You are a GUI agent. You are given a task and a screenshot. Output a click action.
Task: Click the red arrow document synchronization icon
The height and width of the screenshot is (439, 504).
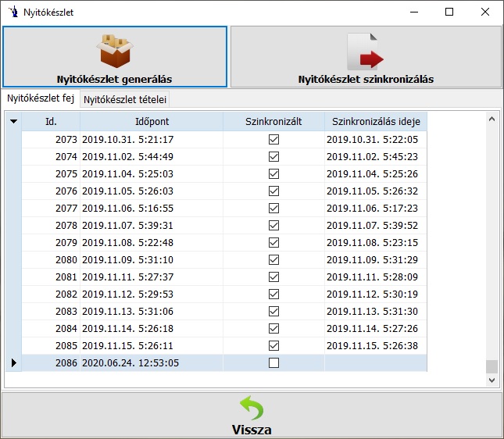[x=366, y=51]
